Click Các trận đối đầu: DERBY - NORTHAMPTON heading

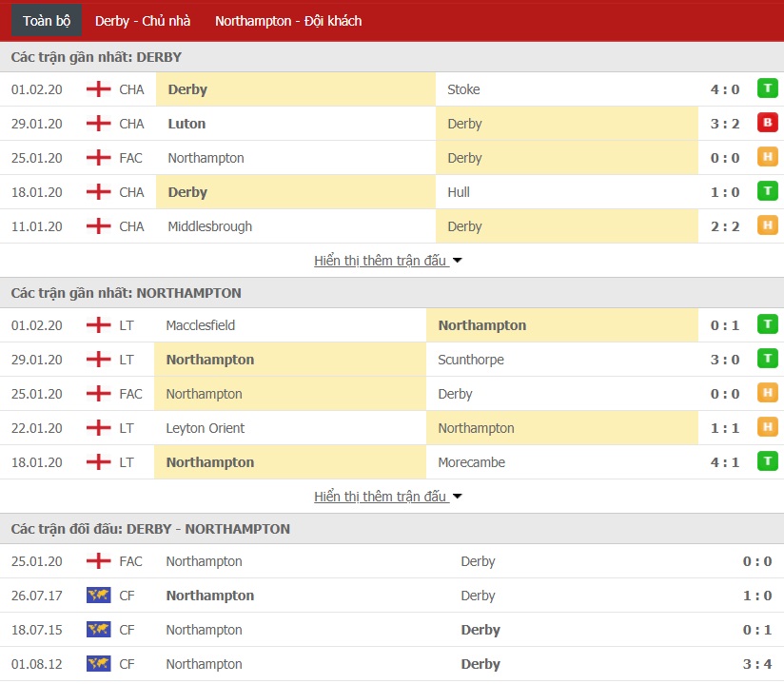pos(150,529)
